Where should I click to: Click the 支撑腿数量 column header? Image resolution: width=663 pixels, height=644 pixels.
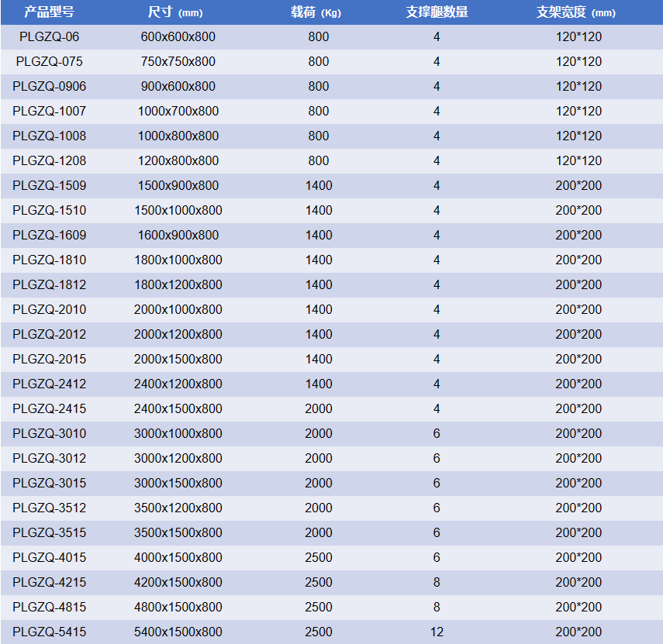pyautogui.click(x=437, y=12)
